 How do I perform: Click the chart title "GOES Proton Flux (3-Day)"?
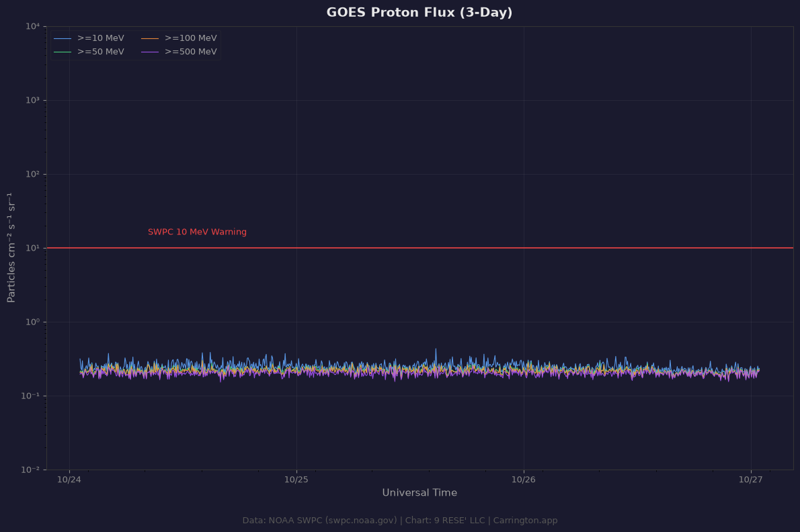point(419,13)
